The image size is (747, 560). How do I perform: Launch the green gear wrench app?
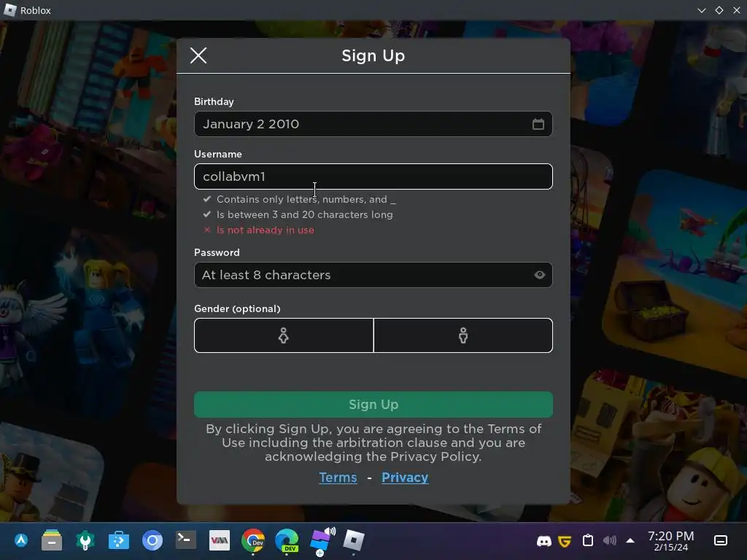(85, 540)
